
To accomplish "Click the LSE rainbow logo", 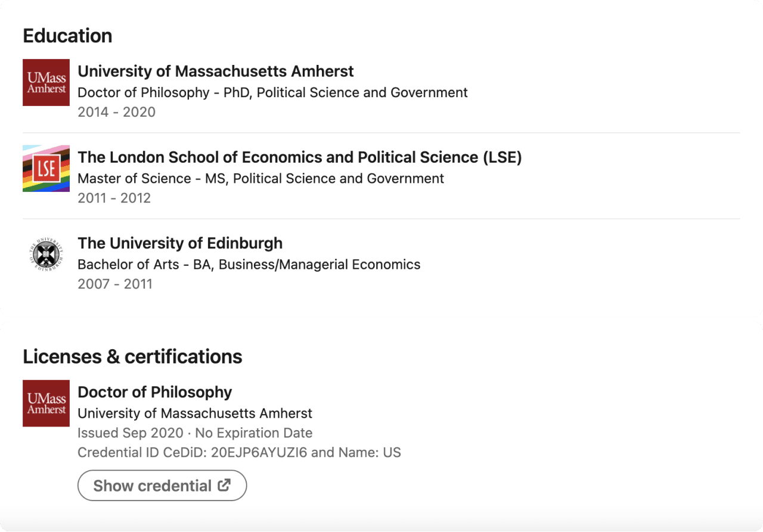I will pyautogui.click(x=46, y=169).
